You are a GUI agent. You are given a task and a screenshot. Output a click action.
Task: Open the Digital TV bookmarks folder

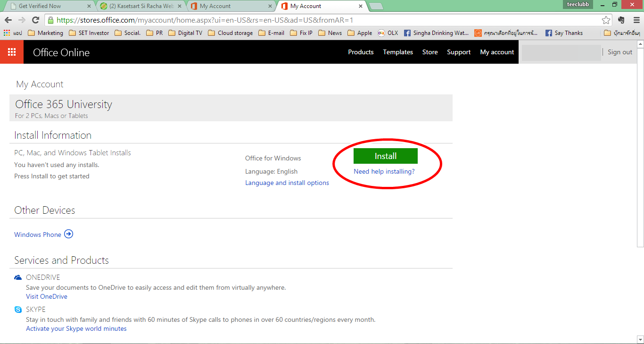pos(185,33)
